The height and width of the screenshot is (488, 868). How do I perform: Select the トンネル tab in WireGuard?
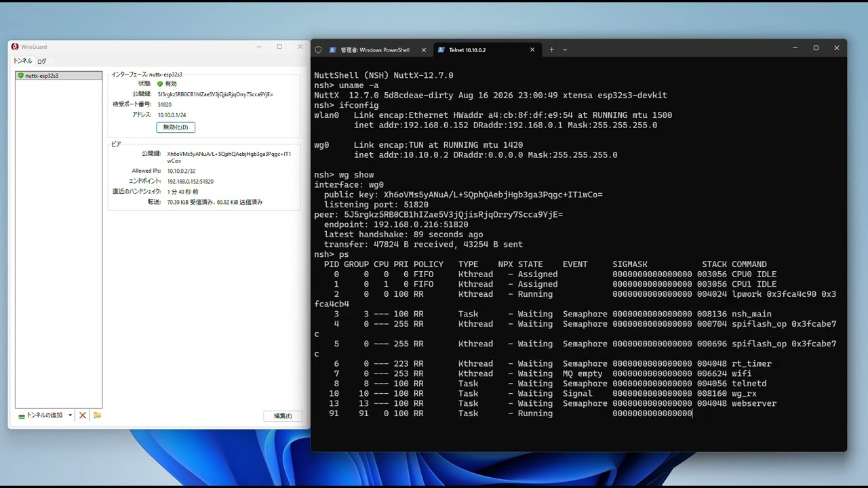tap(22, 61)
